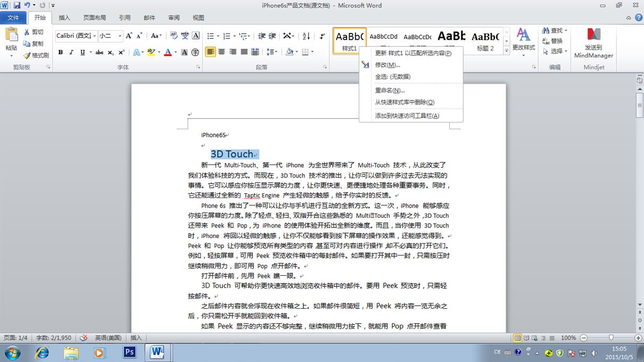This screenshot has width=644, height=362.
Task: Toggle Strikethrough (abc) formatting
Action: pos(99,52)
